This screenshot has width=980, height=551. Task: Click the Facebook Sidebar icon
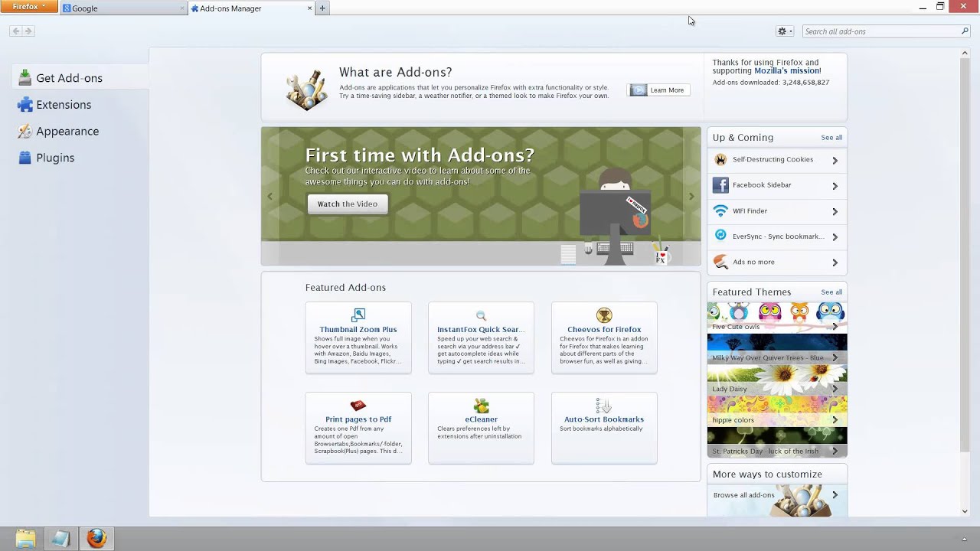tap(720, 185)
